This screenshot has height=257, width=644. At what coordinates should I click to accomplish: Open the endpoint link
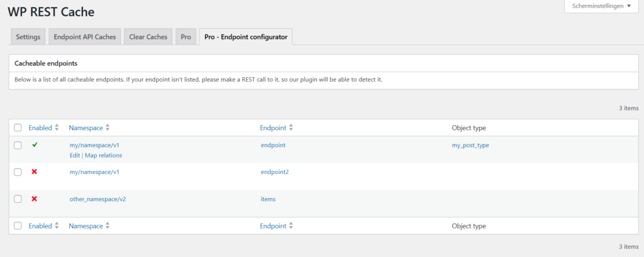point(273,145)
